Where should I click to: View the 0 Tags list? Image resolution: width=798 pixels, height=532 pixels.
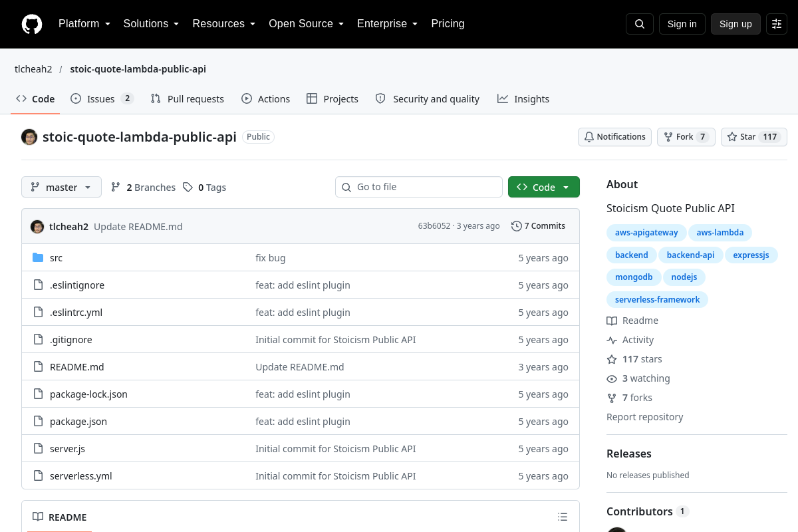[x=205, y=188]
